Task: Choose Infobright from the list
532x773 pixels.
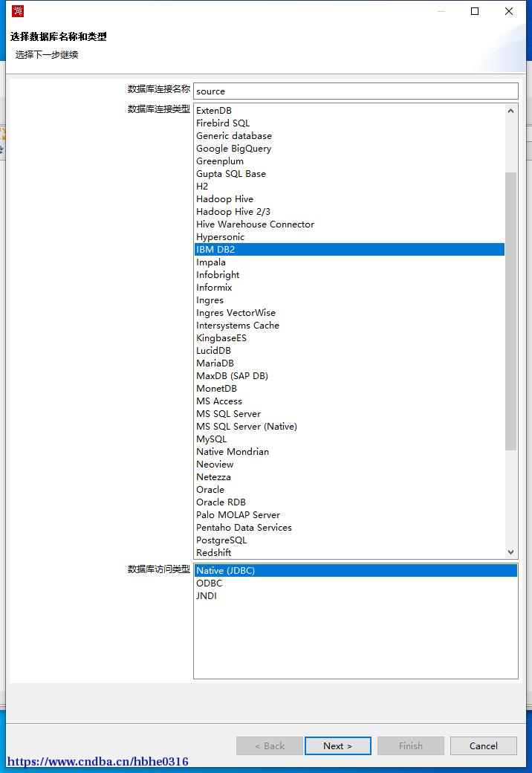Action: [350, 275]
